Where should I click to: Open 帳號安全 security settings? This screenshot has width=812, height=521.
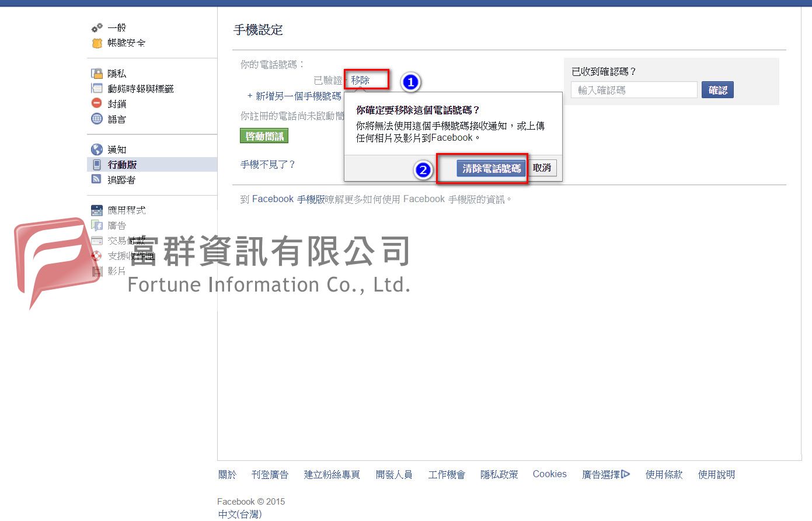(x=127, y=43)
